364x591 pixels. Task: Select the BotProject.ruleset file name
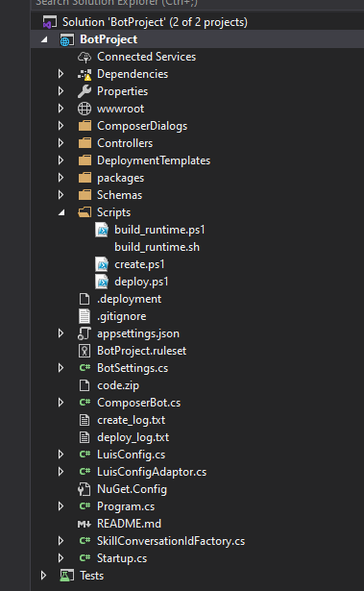pyautogui.click(x=142, y=351)
